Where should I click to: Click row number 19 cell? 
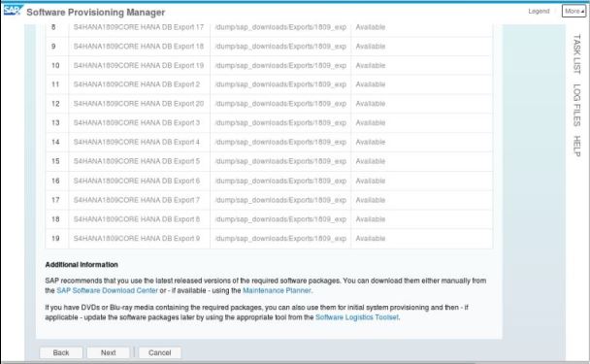pyautogui.click(x=57, y=238)
